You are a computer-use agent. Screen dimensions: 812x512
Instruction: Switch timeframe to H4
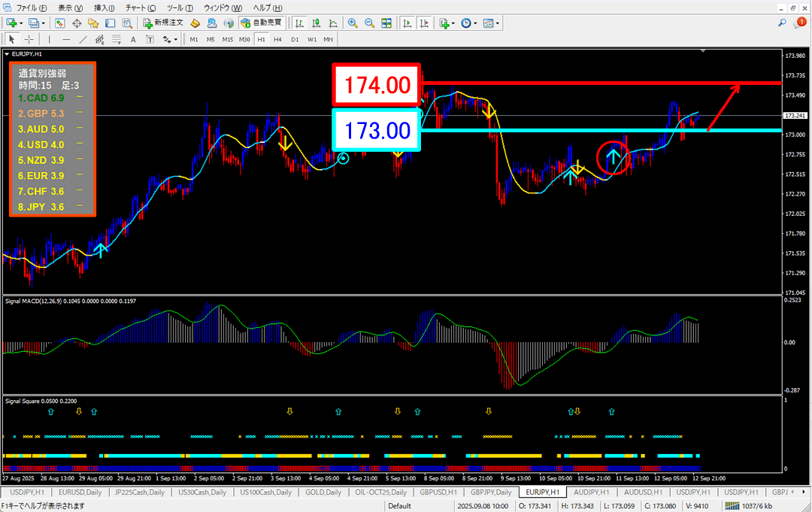278,39
